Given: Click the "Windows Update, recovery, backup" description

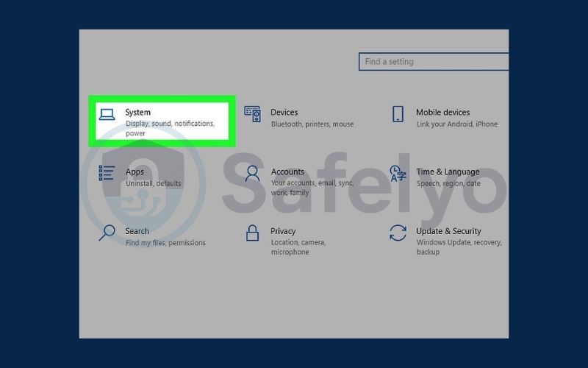Looking at the screenshot, I should coord(459,247).
